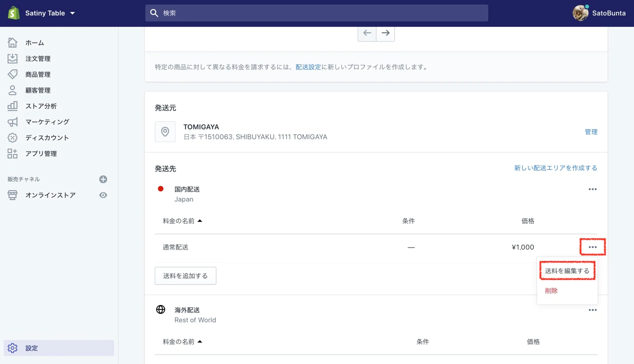634x364 pixels.
Task: Click the 検索 search field
Action: (316, 13)
